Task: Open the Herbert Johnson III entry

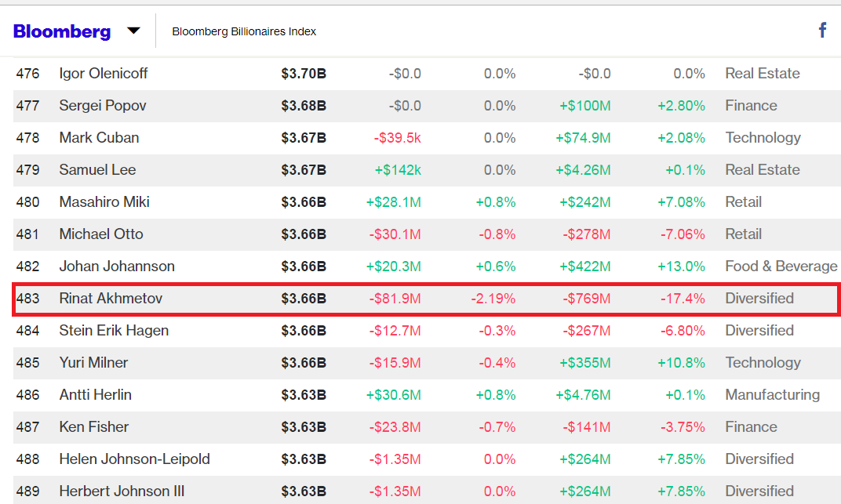Action: pyautogui.click(x=122, y=491)
